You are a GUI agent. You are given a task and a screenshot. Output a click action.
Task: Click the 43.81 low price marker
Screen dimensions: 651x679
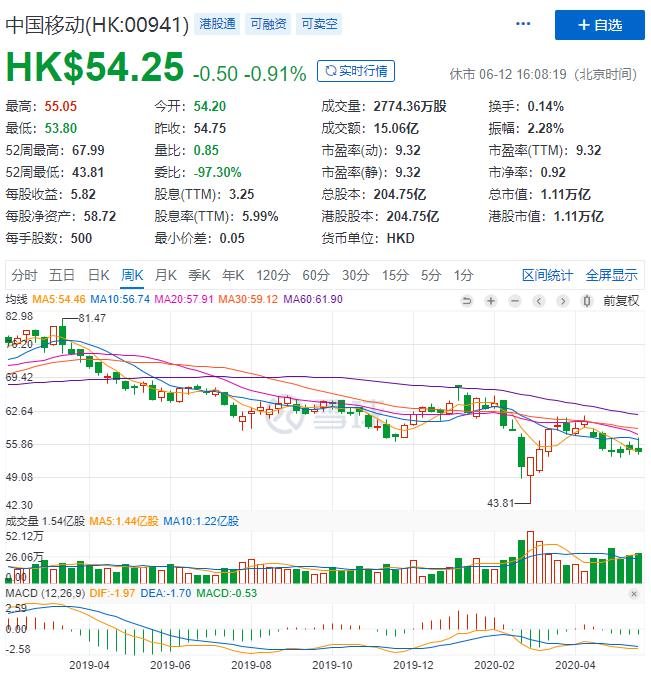click(500, 503)
